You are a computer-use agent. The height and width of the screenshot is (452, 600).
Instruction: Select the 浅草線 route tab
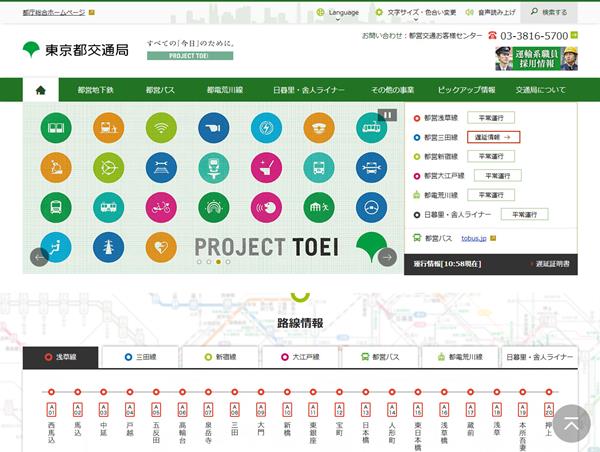click(x=60, y=357)
